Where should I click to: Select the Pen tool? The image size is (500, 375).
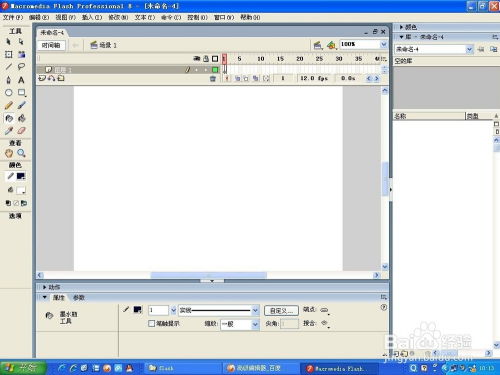click(9, 80)
